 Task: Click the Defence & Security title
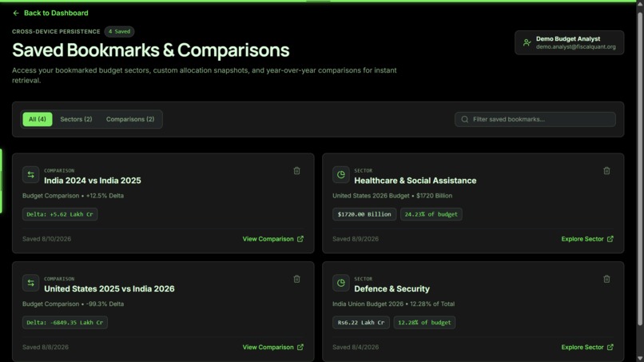pos(392,288)
